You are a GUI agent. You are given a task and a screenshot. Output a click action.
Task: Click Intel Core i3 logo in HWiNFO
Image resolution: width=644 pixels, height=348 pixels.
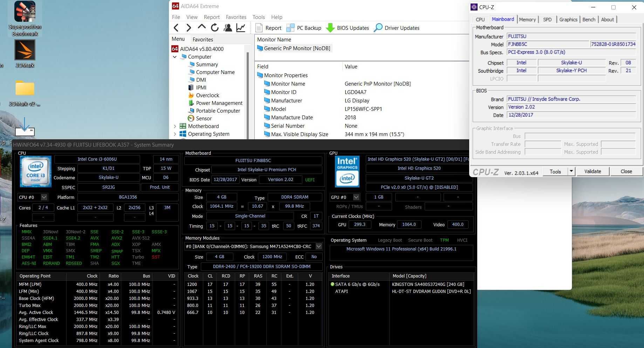click(36, 171)
